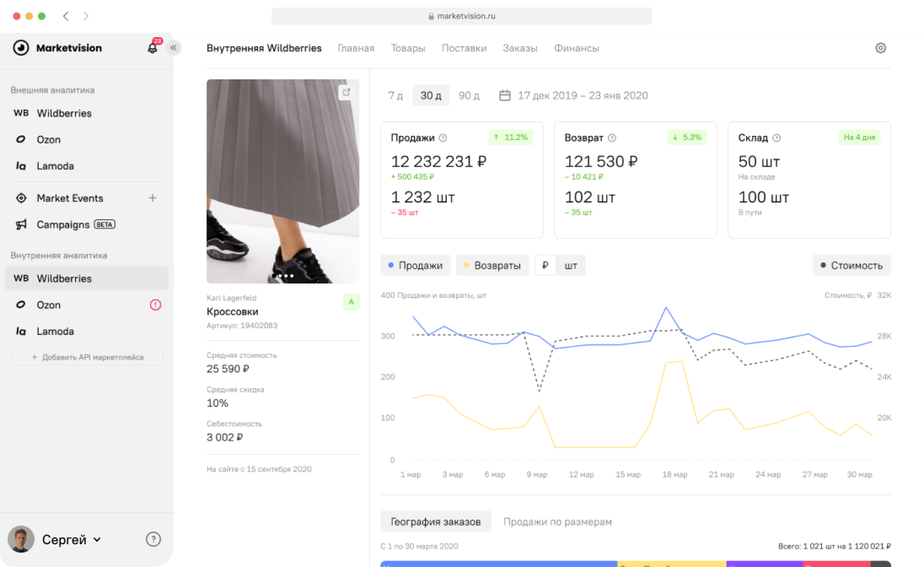Screen dimensions: 924x567
Task: Switch chart to rubles with the ₽ toggle
Action: 546,265
